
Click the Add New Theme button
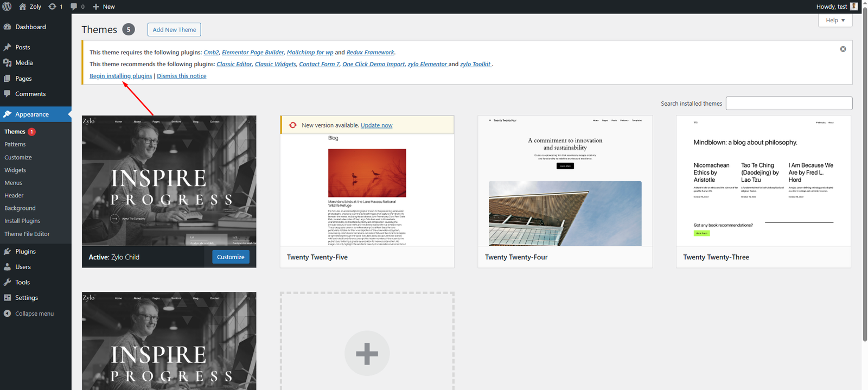174,30
